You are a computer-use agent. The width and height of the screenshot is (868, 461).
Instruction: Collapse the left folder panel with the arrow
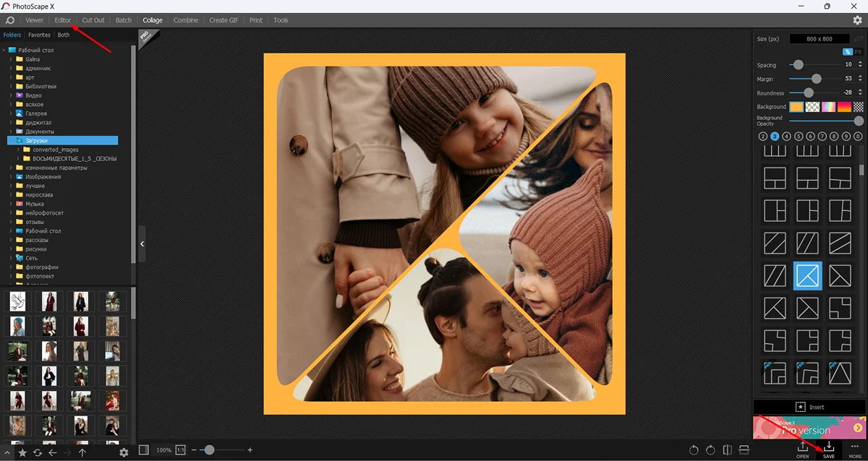coord(142,244)
